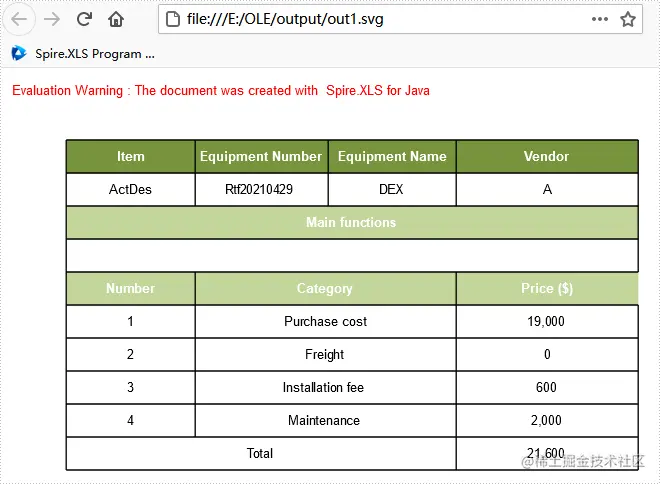Click the Maintenance category cell
This screenshot has width=660, height=484.
click(x=325, y=420)
